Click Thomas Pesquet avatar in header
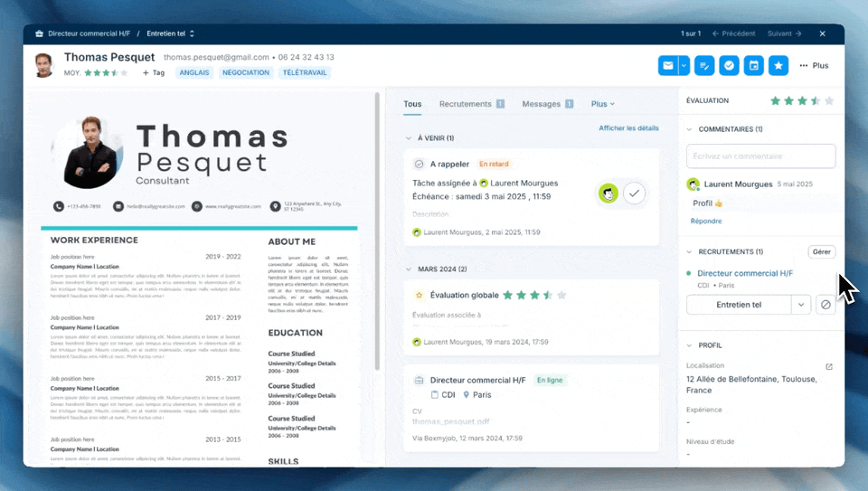Screen dimensions: 868x491 pyautogui.click(x=43, y=65)
